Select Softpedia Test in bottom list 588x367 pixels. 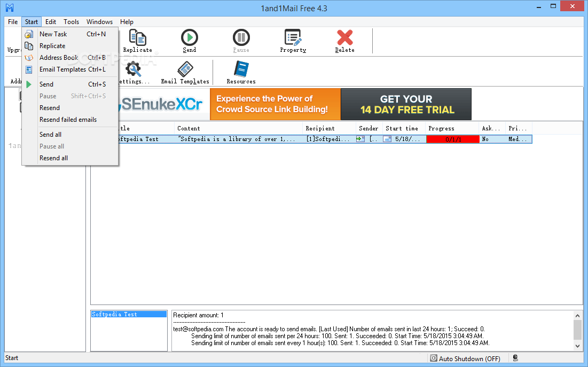(129, 315)
